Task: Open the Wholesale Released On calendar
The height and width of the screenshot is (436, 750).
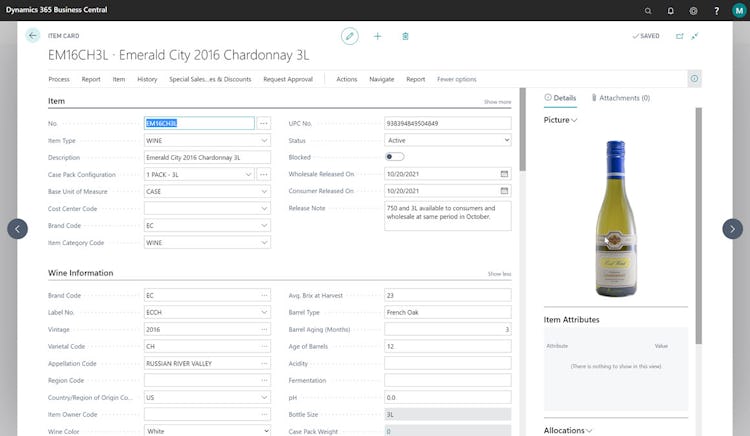Action: point(504,174)
